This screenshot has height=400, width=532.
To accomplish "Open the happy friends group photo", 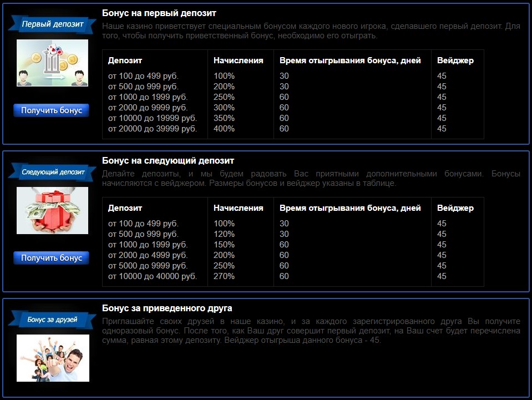I will click(x=52, y=358).
